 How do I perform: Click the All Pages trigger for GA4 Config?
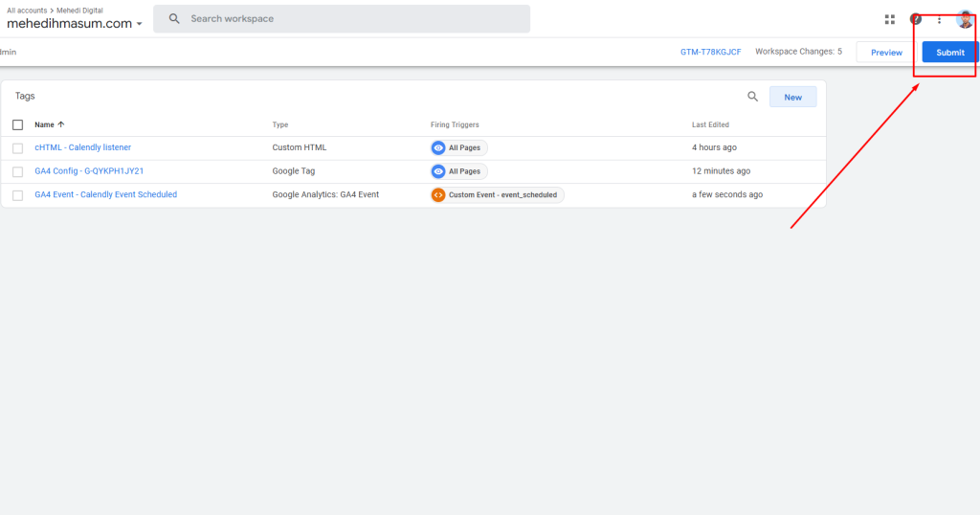click(458, 171)
